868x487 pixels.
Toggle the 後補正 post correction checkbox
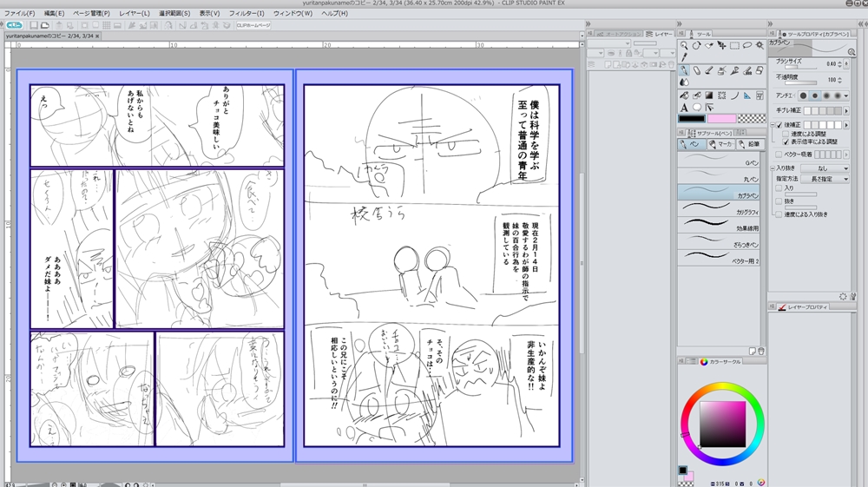(779, 125)
